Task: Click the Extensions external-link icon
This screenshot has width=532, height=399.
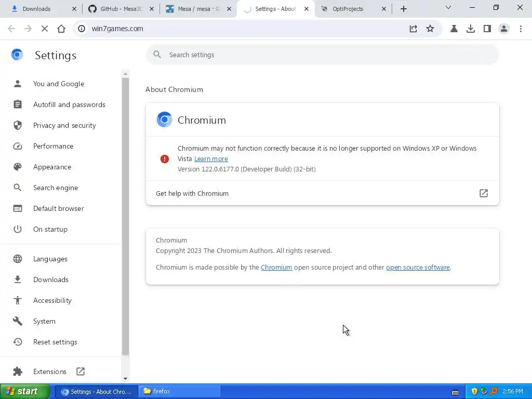Action: click(81, 371)
